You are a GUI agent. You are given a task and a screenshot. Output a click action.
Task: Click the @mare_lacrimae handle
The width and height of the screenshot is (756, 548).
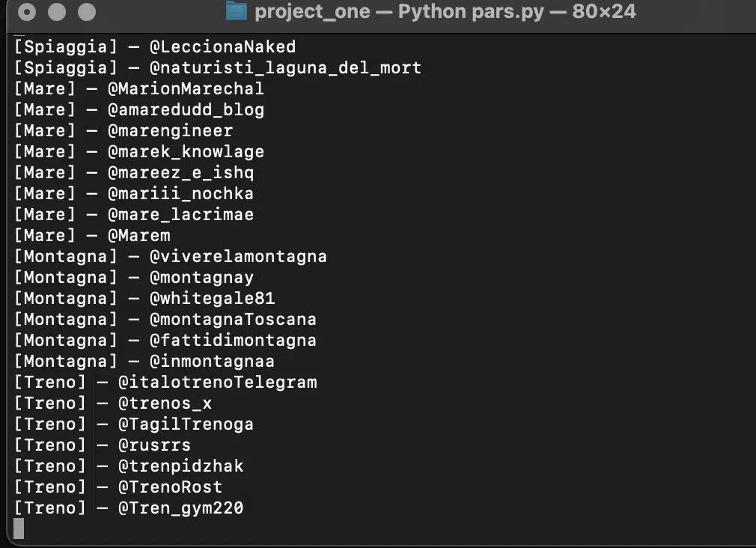tap(181, 215)
